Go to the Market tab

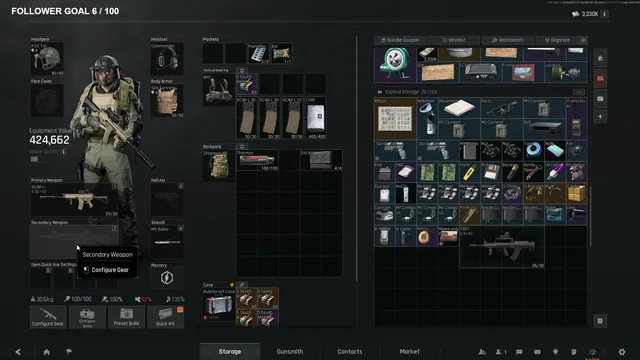[409, 351]
